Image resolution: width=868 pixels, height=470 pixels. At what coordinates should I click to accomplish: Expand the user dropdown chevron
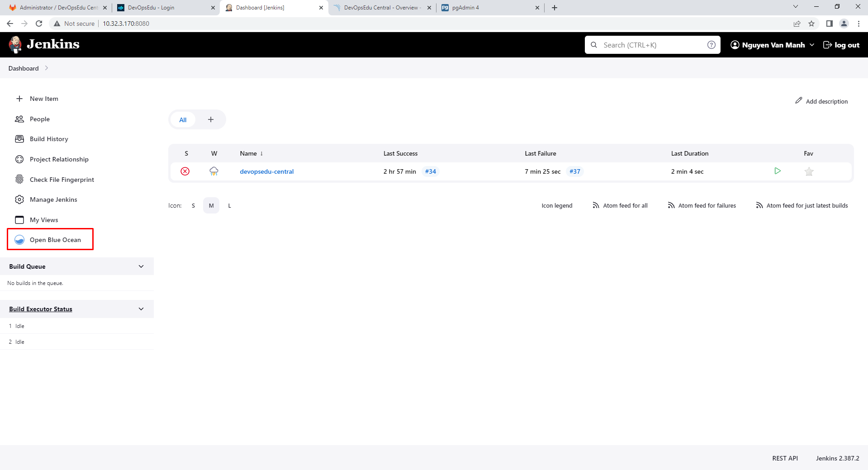tap(812, 45)
